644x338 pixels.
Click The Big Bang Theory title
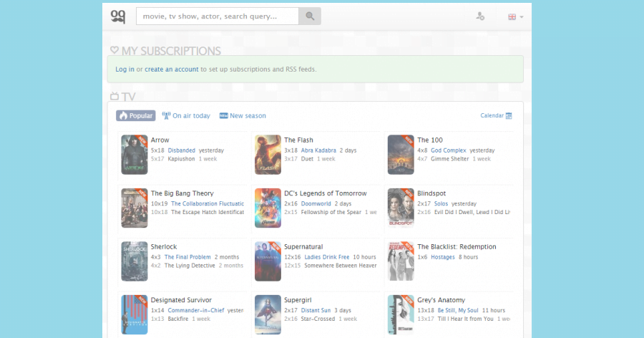tap(182, 193)
